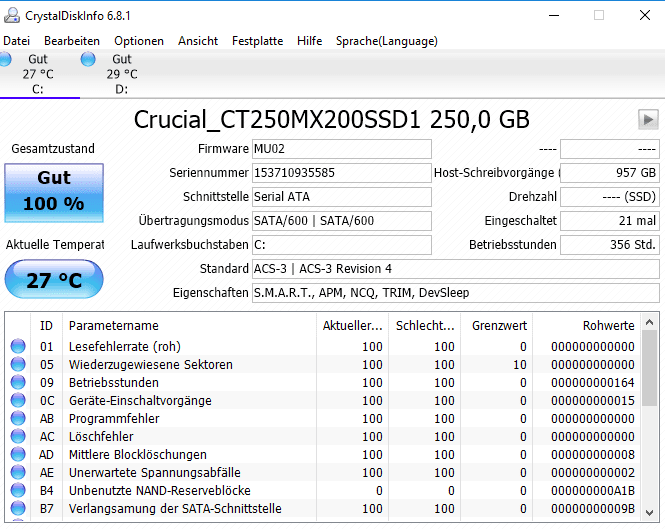Screen dimensions: 665x529
Task: Click the drive title Crucial_CT250MX200SSD1 250,0 GB
Action: coord(332,120)
